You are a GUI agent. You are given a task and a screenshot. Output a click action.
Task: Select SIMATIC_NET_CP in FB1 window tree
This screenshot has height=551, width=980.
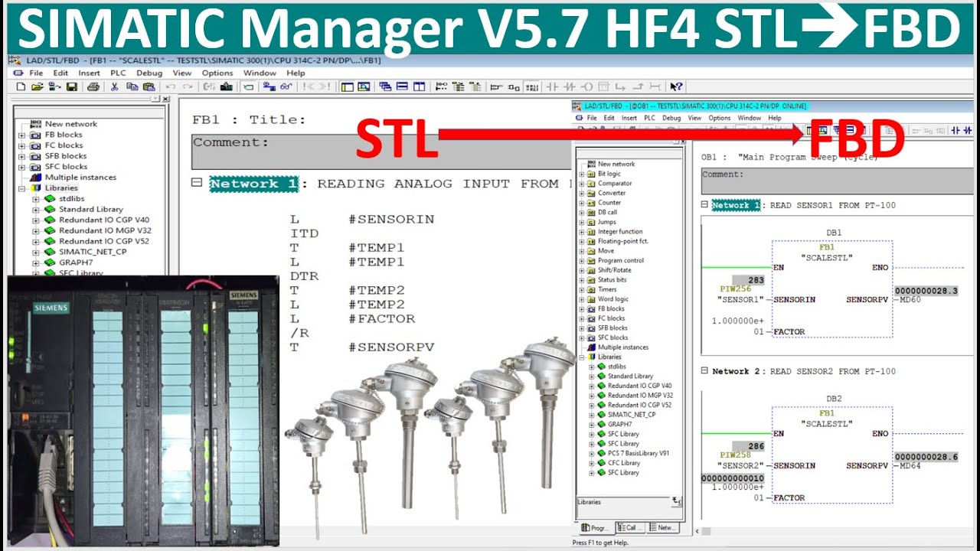93,252
